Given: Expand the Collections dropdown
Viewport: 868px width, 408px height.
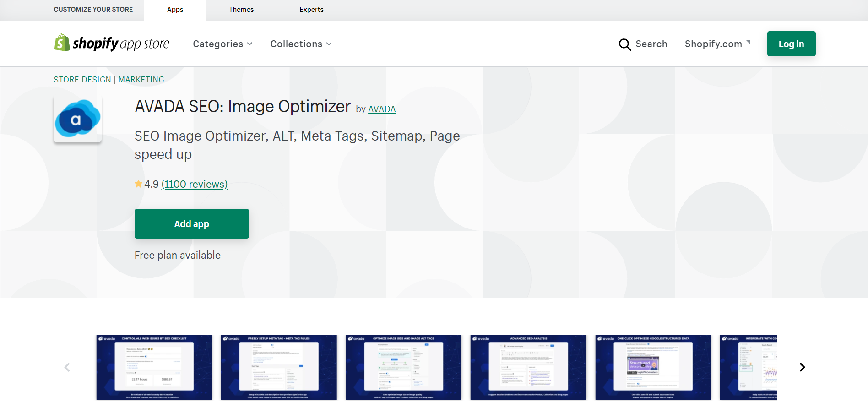Looking at the screenshot, I should 301,44.
